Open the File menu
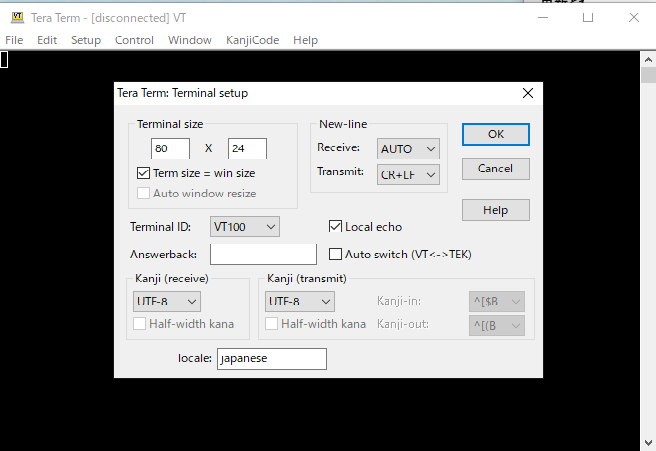656x451 pixels. 14,40
